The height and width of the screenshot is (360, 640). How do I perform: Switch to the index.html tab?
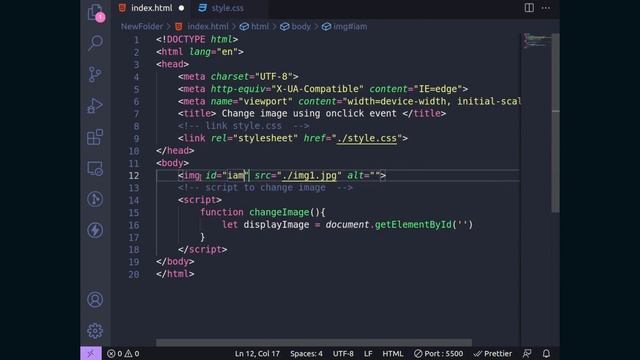pyautogui.click(x=152, y=8)
